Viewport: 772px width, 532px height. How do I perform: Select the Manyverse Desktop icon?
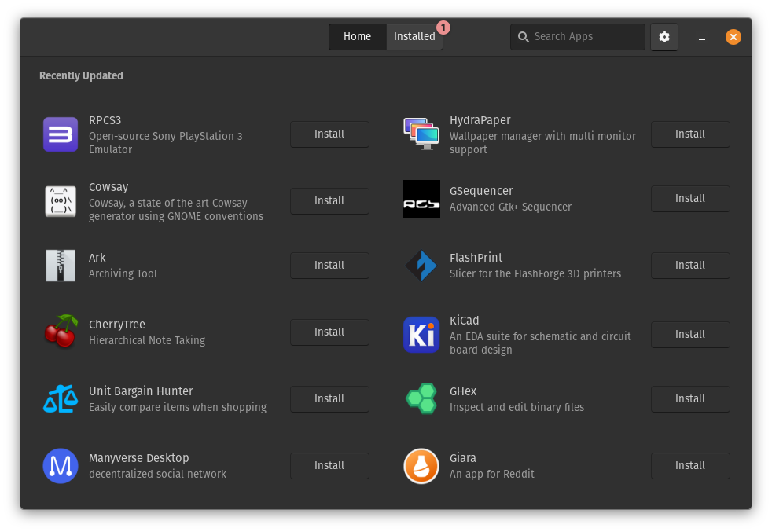click(61, 465)
